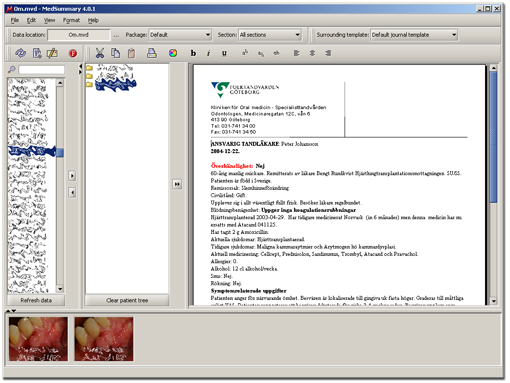Open the Format menu
The image size is (510, 383).
pyautogui.click(x=71, y=20)
